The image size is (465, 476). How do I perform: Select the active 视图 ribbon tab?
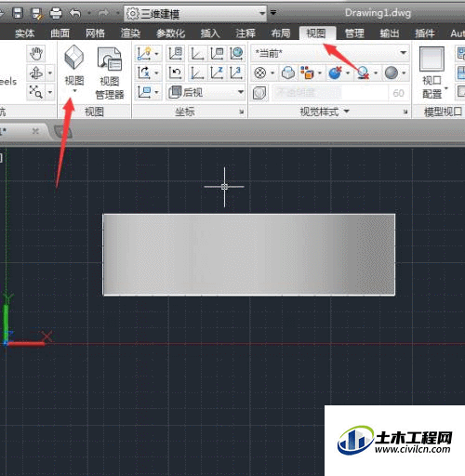pos(317,33)
